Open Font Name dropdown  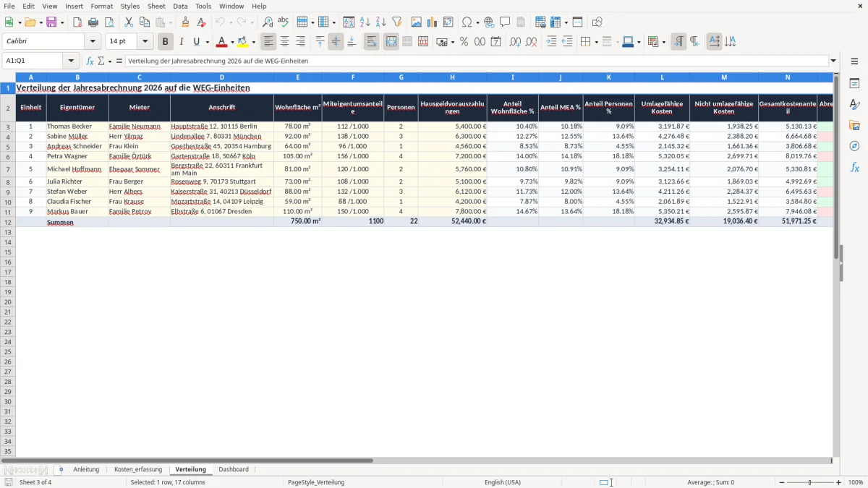pyautogui.click(x=93, y=42)
